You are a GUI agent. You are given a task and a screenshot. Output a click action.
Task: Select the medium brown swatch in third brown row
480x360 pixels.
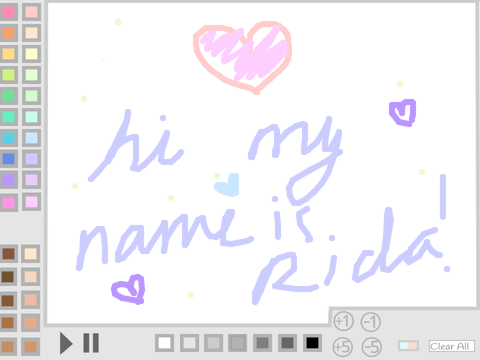pyautogui.click(x=8, y=300)
